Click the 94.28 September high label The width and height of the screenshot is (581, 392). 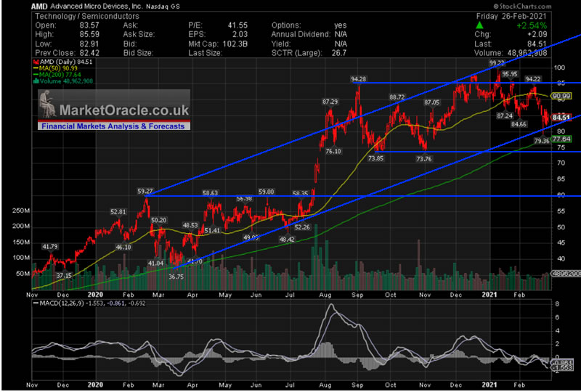[358, 78]
